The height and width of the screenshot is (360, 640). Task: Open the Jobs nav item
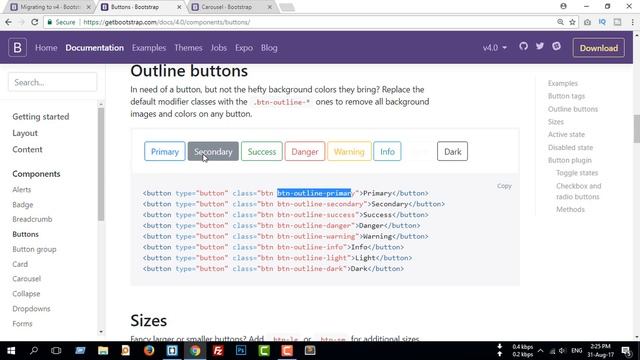tap(219, 48)
